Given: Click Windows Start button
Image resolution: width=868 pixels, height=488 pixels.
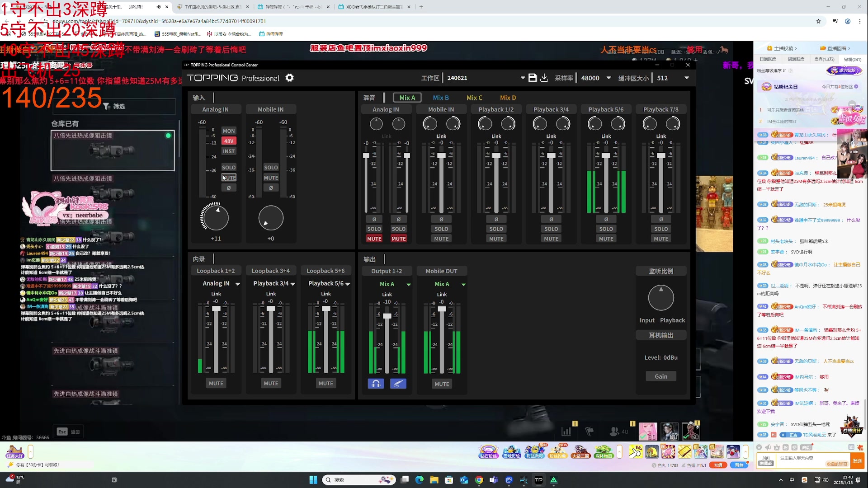Looking at the screenshot, I should 313,480.
